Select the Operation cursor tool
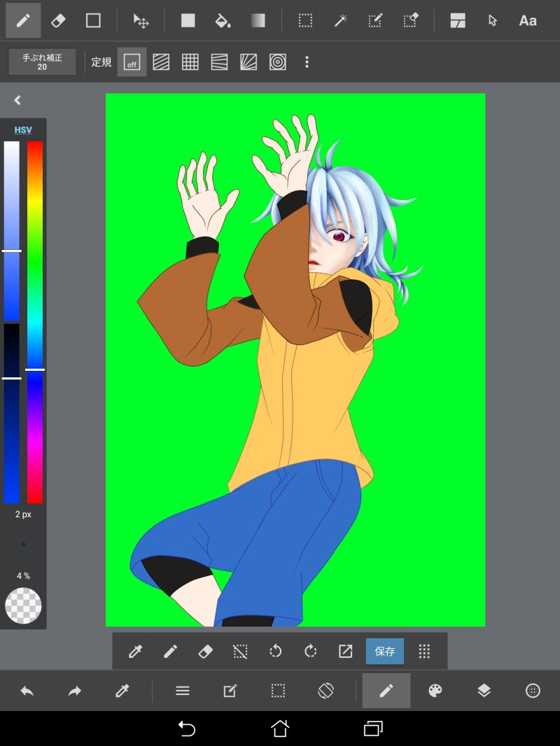 (492, 20)
